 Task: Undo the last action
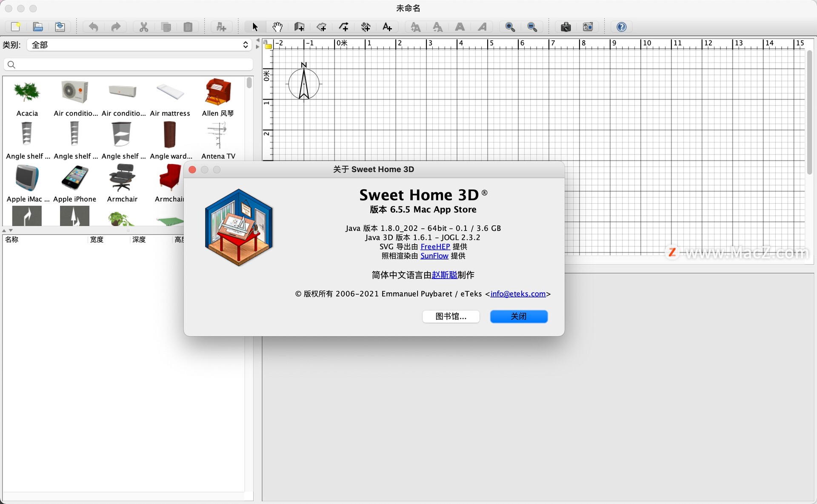click(x=93, y=27)
